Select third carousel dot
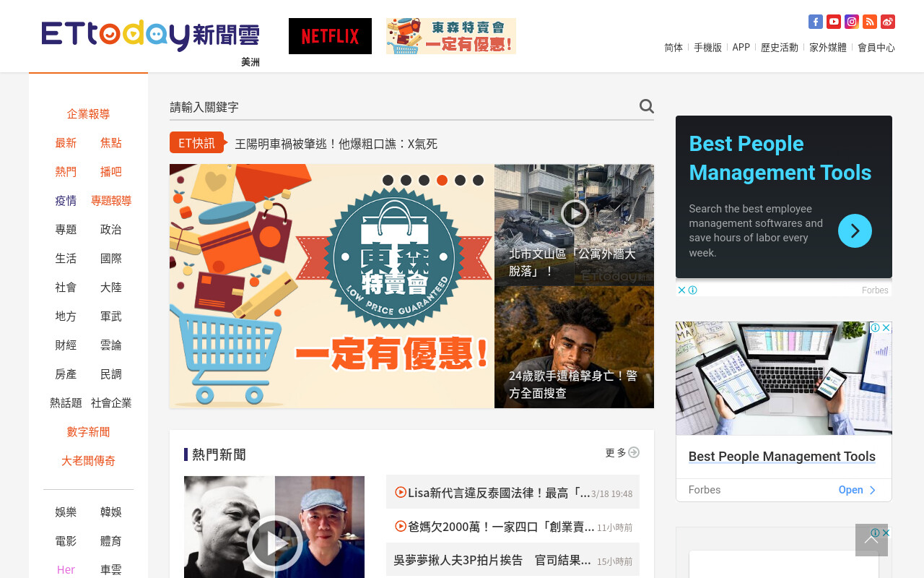Image resolution: width=924 pixels, height=578 pixels. click(x=424, y=180)
